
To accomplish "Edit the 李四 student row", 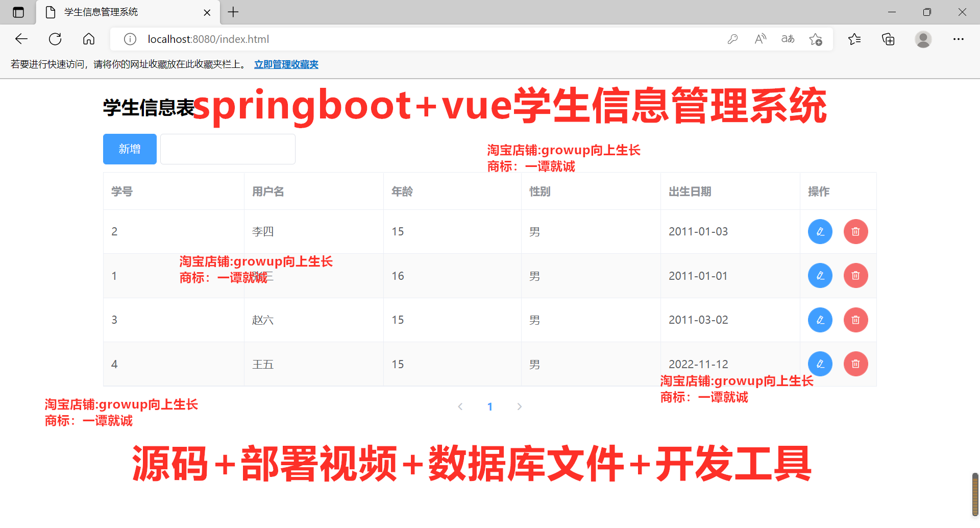I will tap(820, 232).
